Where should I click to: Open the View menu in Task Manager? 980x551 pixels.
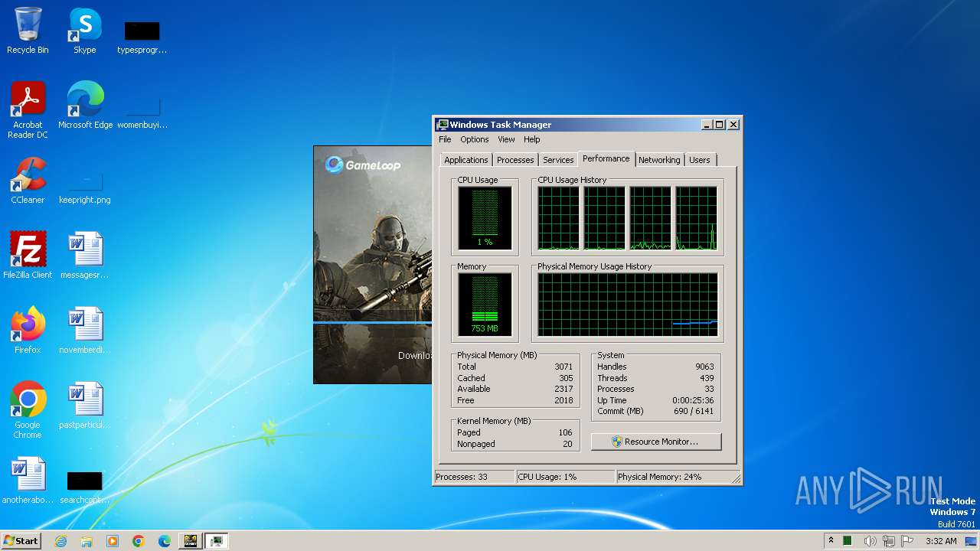(x=506, y=139)
